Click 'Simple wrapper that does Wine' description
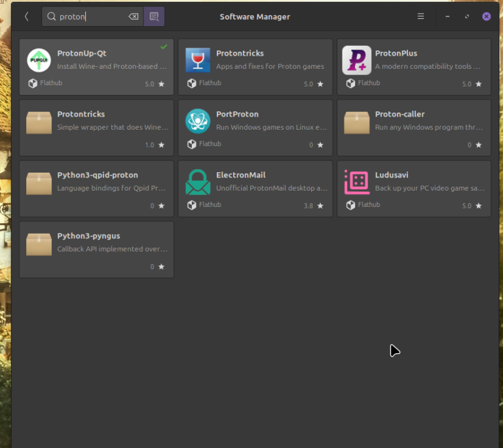Viewport: 503px width, 448px height. coord(113,128)
